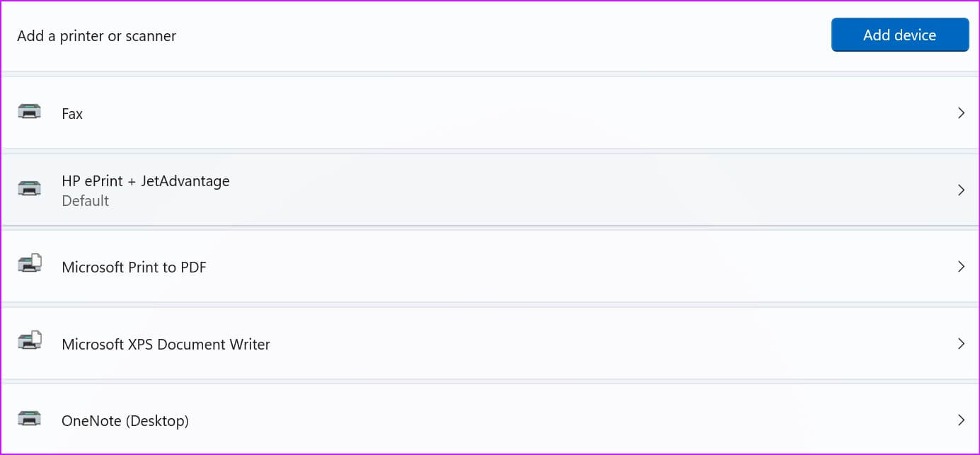980x455 pixels.
Task: Expand the HP ePrint + JetAdvantage chevron
Action: (x=961, y=190)
